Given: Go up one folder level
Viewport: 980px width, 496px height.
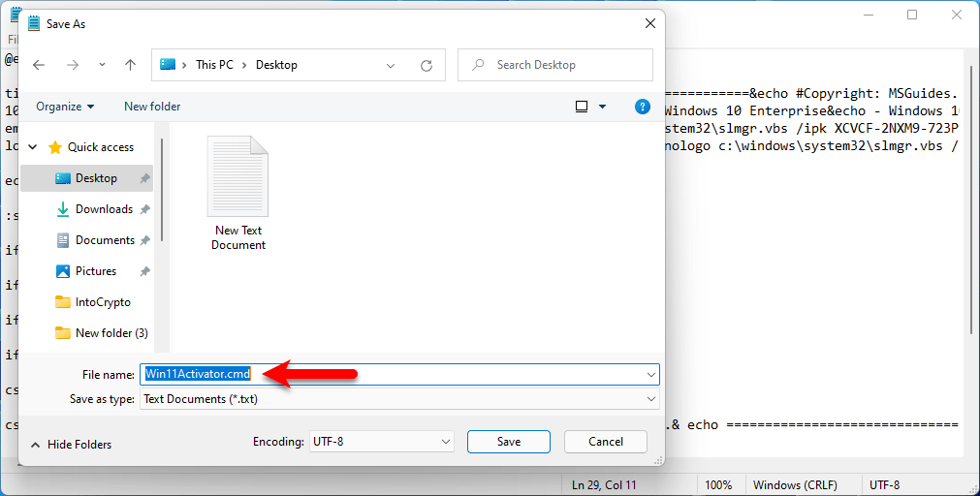Looking at the screenshot, I should point(130,65).
